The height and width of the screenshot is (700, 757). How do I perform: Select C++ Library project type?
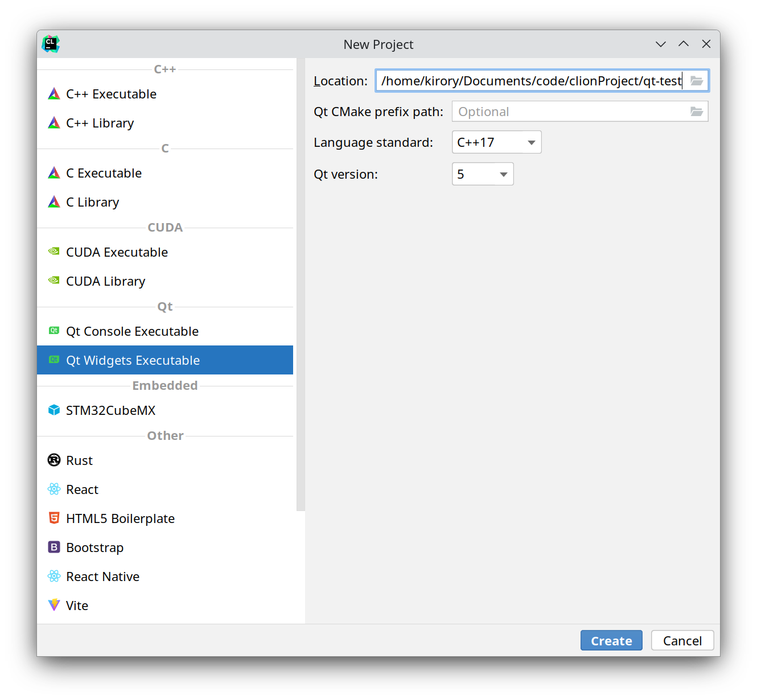pos(165,123)
